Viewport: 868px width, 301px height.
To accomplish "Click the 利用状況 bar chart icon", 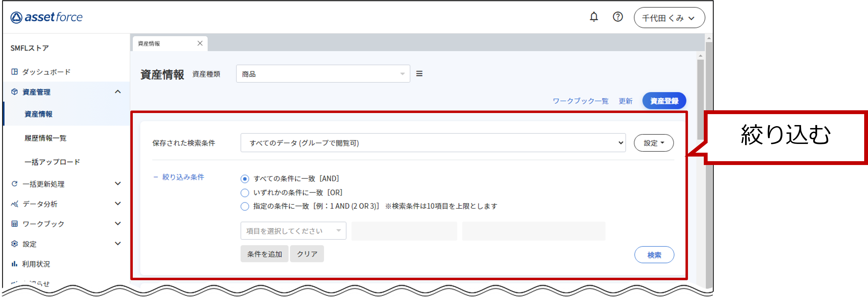I will coord(14,264).
